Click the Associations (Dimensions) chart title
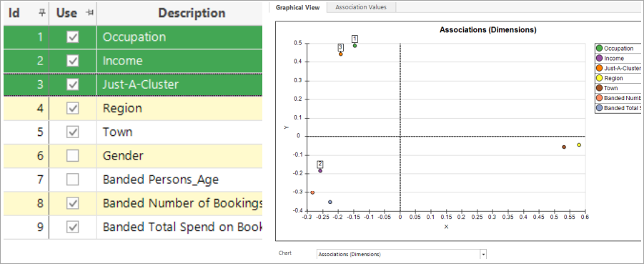644x264 pixels. (x=488, y=29)
